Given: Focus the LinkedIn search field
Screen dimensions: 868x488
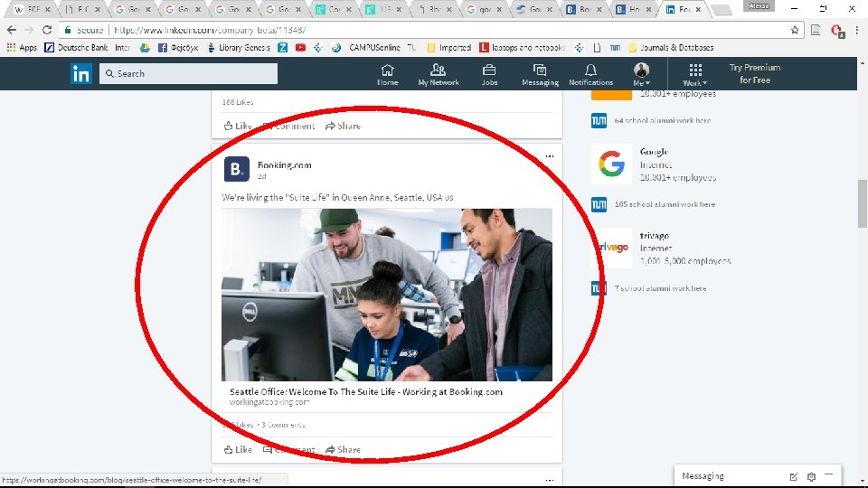Looking at the screenshot, I should (x=188, y=73).
